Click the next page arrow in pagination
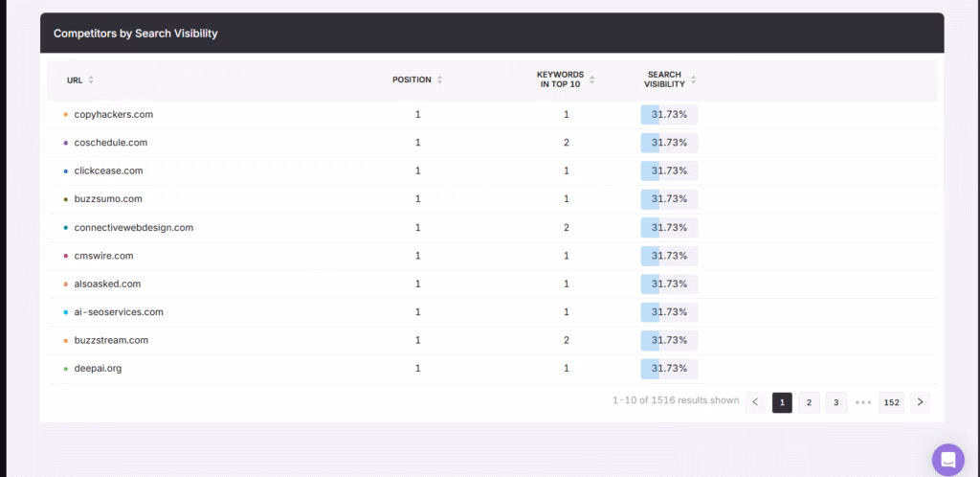 pos(919,402)
